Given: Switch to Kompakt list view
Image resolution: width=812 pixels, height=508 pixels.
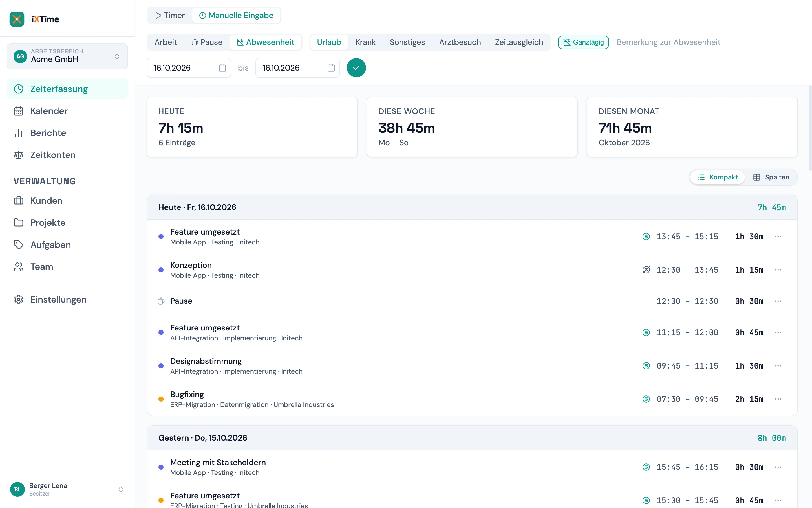Looking at the screenshot, I should click(x=717, y=177).
